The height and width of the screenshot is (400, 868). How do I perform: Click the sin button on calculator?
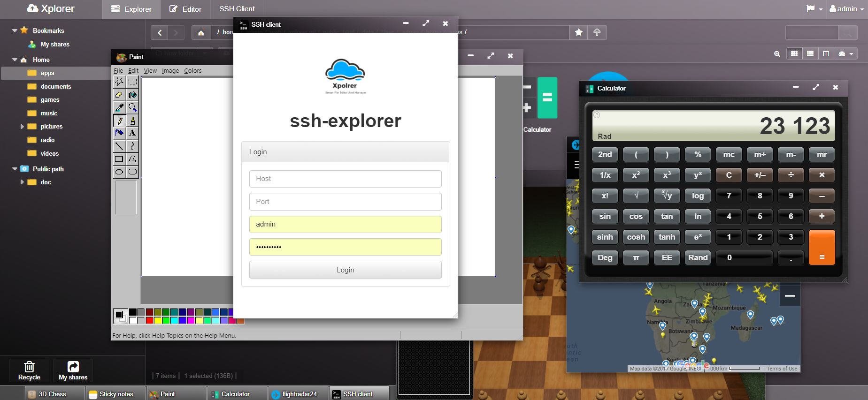[x=605, y=216]
